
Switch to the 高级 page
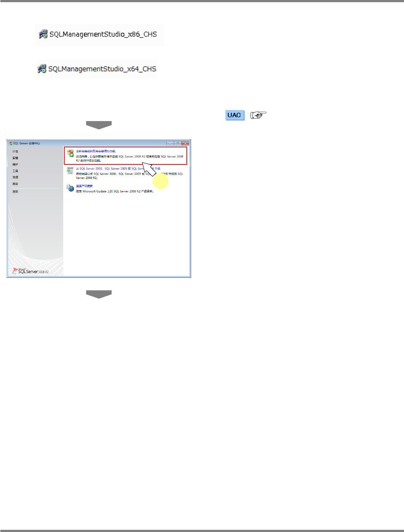(15, 184)
